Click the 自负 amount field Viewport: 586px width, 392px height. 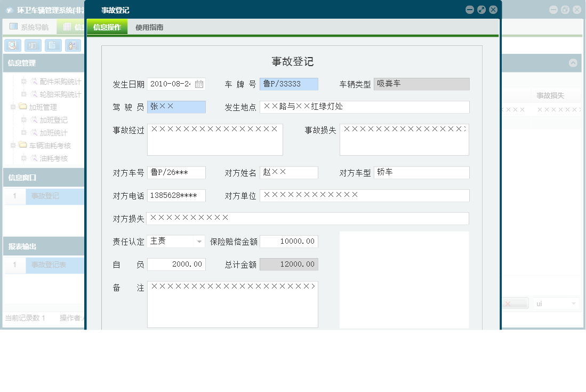pyautogui.click(x=177, y=264)
